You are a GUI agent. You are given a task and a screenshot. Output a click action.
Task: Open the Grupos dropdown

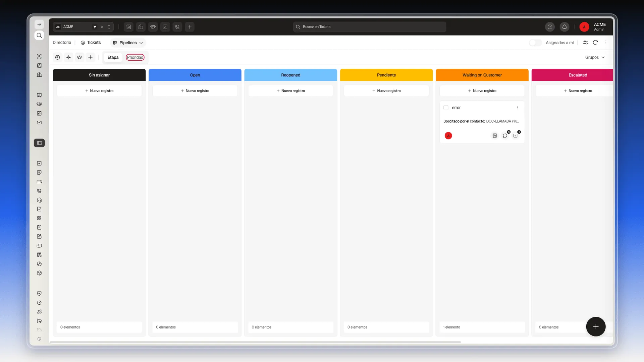point(595,57)
